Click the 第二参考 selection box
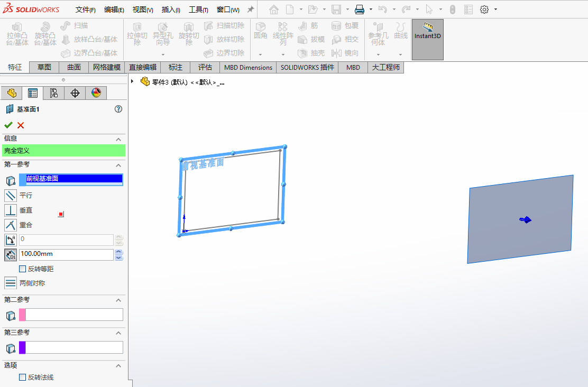 coord(74,315)
